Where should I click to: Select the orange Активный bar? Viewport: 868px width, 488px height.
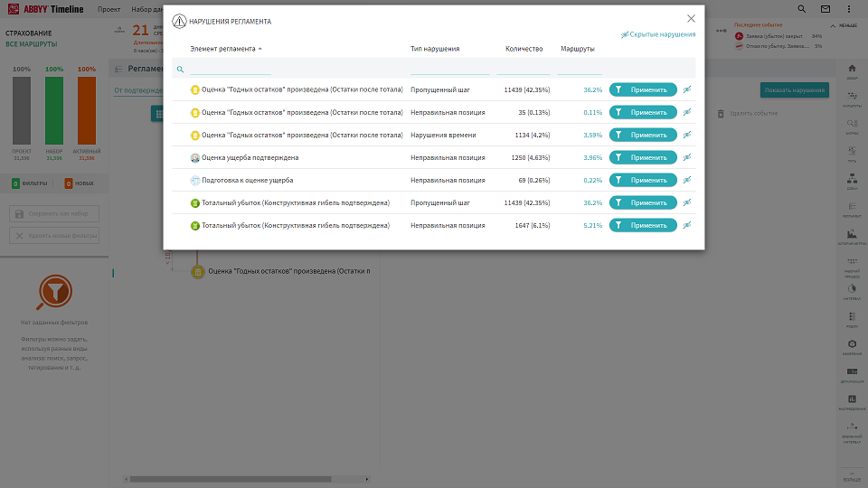(87, 110)
